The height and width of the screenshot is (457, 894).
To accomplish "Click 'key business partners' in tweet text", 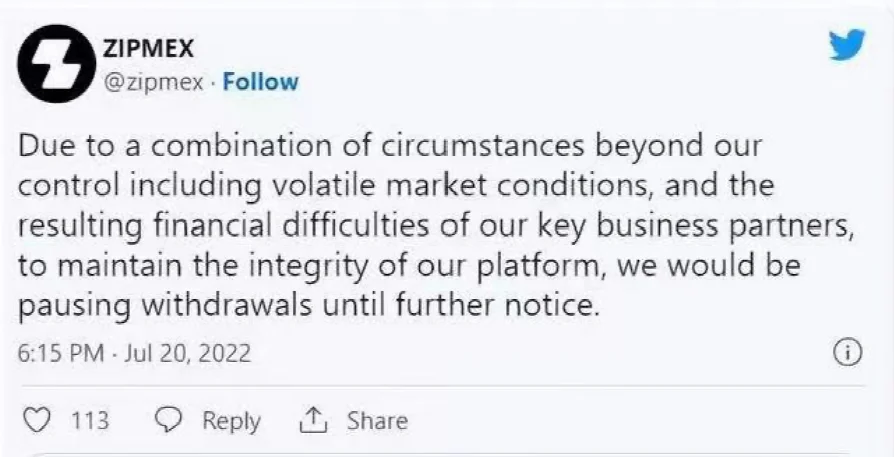I will [704, 225].
